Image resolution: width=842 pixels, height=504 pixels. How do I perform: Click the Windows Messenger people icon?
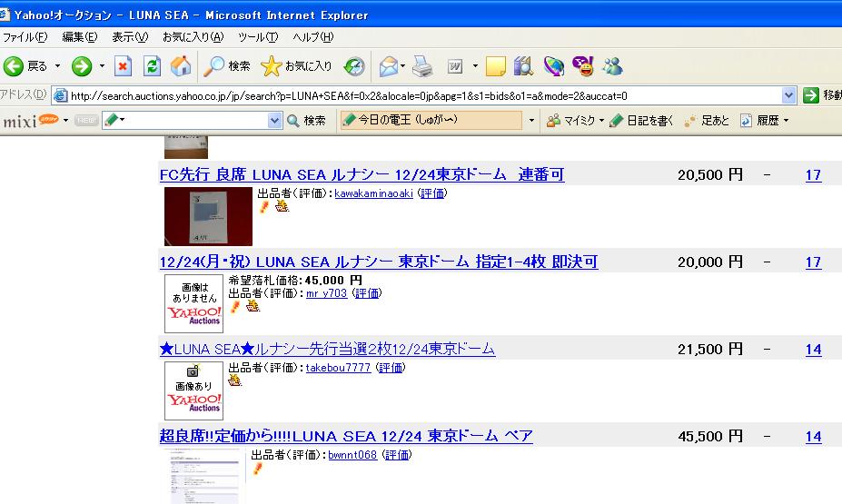(x=613, y=66)
